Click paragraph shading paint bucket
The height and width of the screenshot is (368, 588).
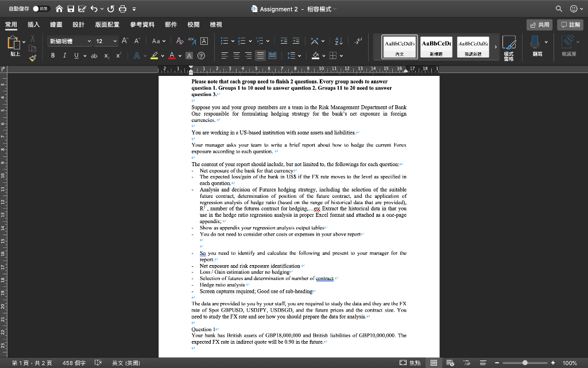click(315, 56)
